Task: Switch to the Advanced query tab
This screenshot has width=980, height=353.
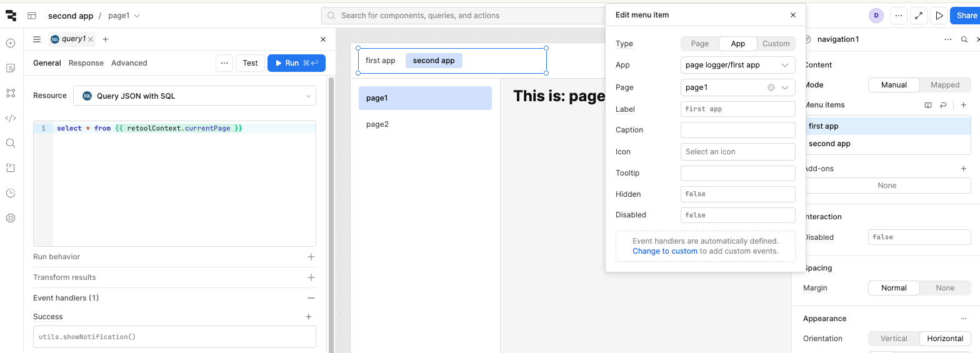Action: click(x=129, y=63)
